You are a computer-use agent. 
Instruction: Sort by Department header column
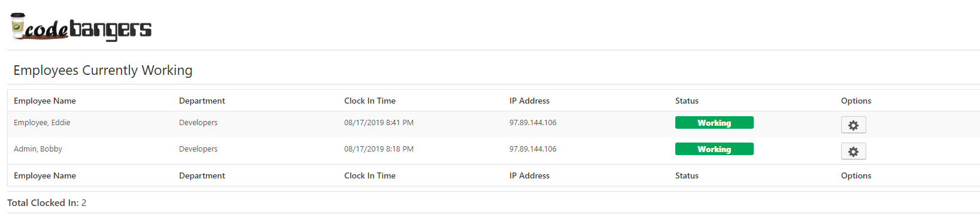pos(202,101)
